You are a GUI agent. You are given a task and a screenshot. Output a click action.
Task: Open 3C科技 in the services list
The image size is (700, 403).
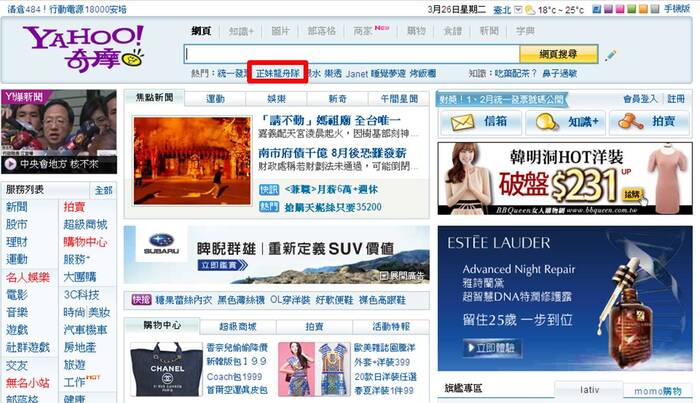point(81,295)
